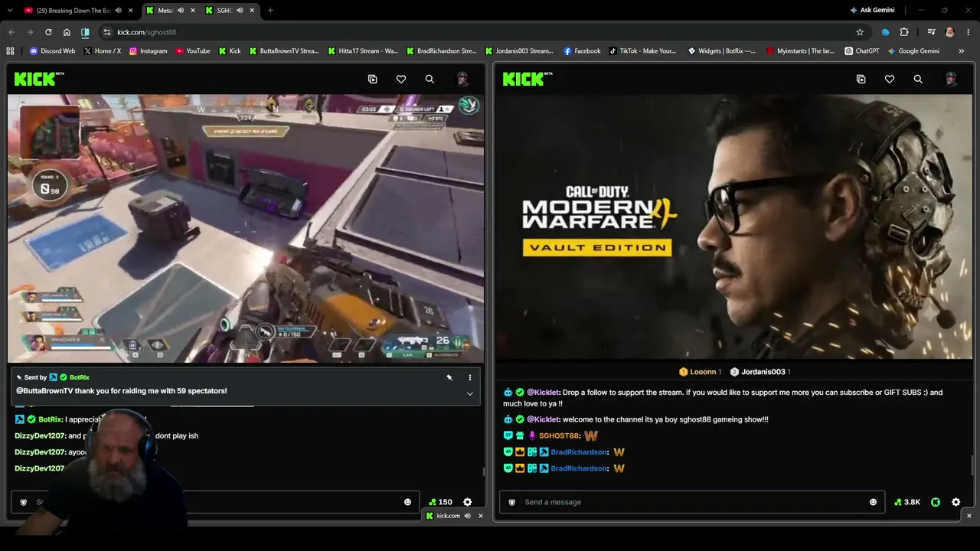
Task: Open the Instagram bookmark
Action: (x=149, y=51)
